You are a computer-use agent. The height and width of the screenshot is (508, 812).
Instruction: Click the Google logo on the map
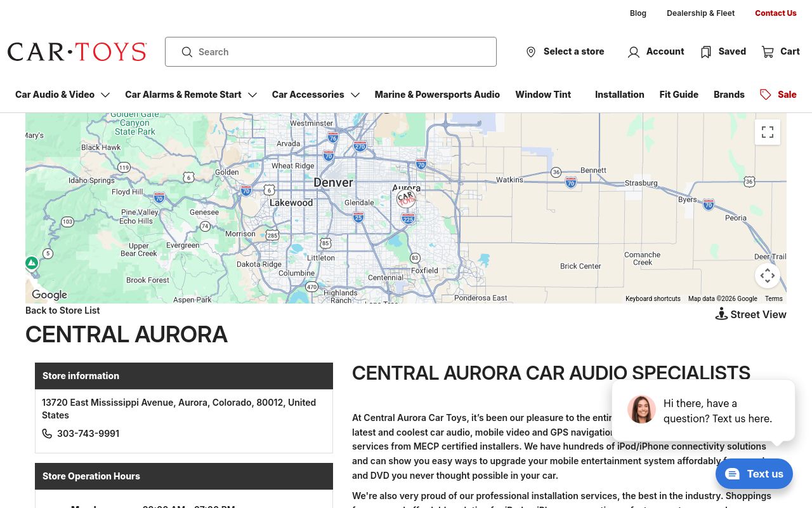49,295
